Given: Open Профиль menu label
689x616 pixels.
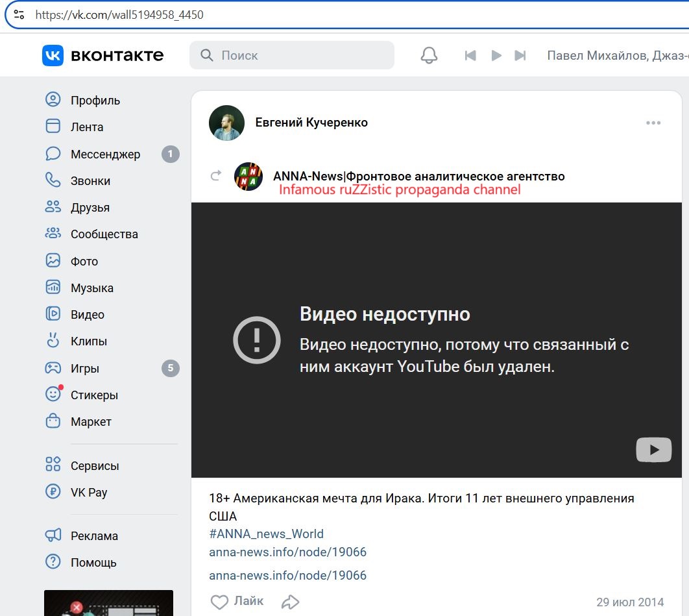Looking at the screenshot, I should coord(95,100).
